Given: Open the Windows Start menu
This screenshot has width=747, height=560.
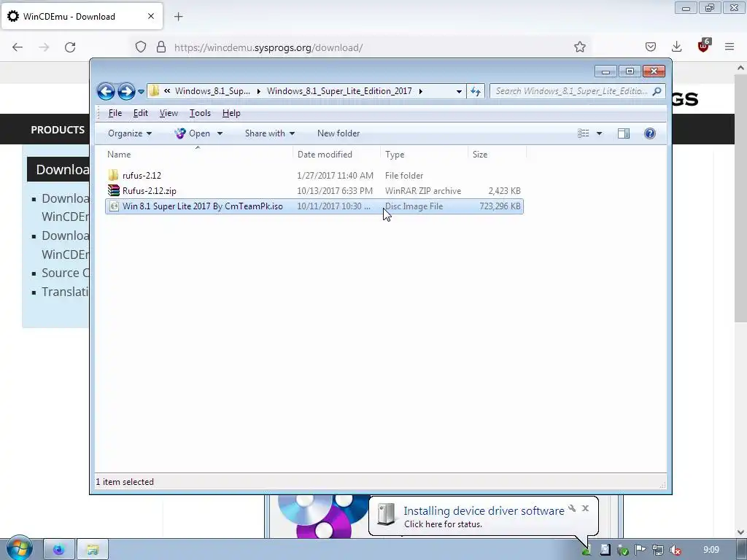Looking at the screenshot, I should coord(19,548).
